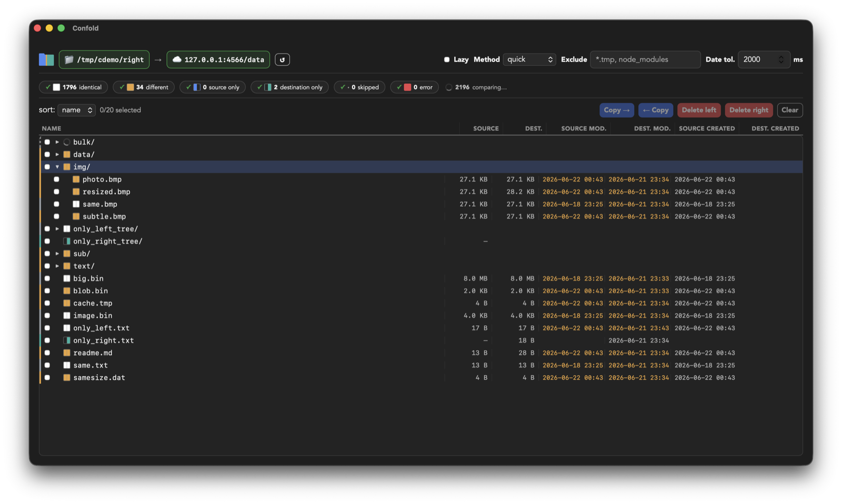This screenshot has height=504, width=842.
Task: Click the orange status icon for sub/
Action: pos(67,254)
